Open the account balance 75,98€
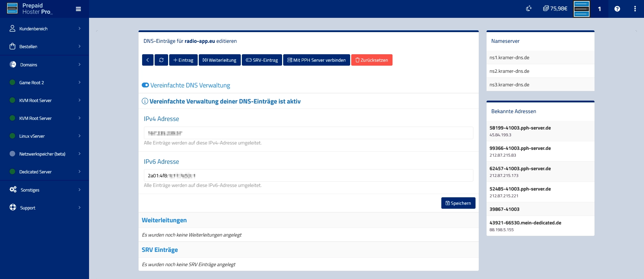 click(555, 9)
